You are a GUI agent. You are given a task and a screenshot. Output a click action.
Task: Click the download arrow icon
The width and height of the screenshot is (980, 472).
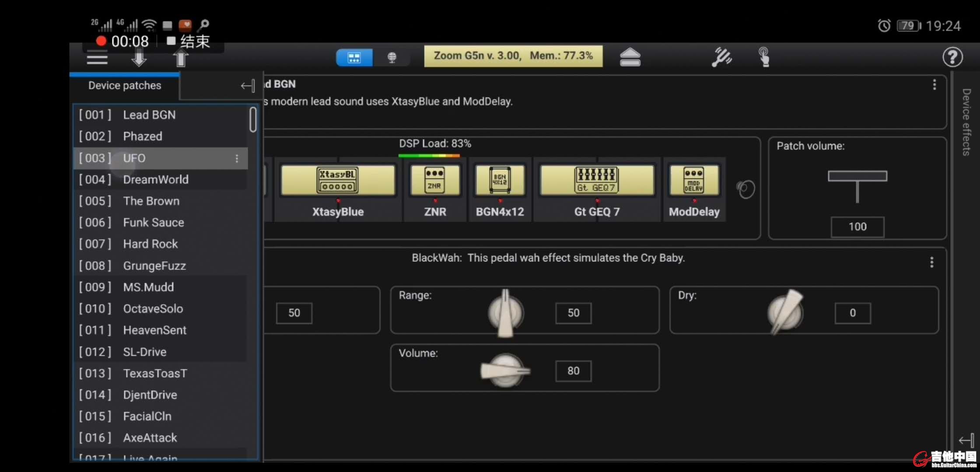coord(139,58)
